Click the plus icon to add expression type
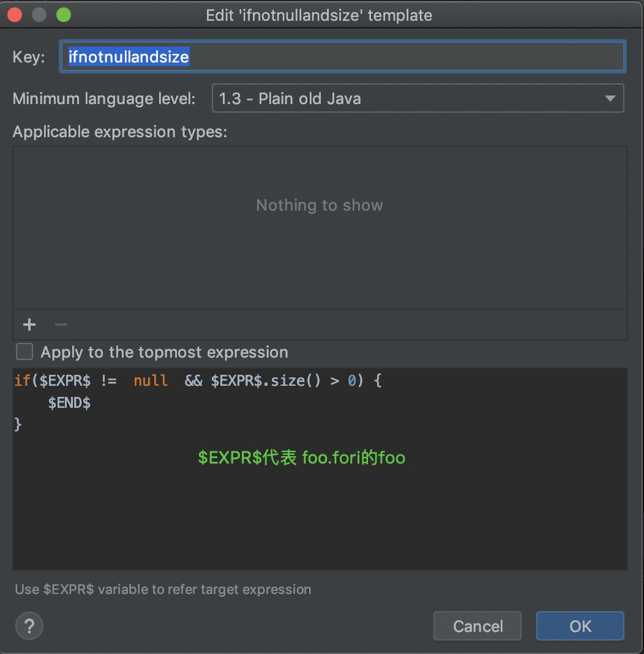The image size is (644, 654). [29, 325]
